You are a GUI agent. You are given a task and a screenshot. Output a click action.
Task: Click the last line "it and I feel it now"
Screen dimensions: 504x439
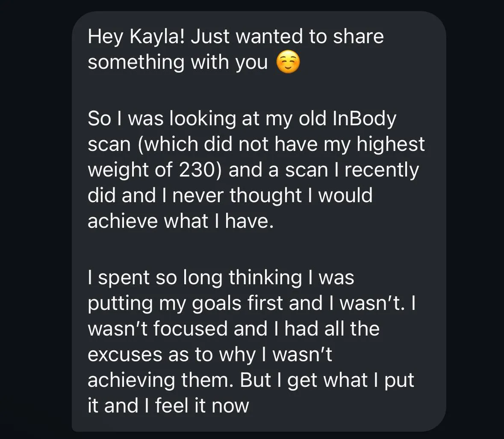pyautogui.click(x=168, y=406)
